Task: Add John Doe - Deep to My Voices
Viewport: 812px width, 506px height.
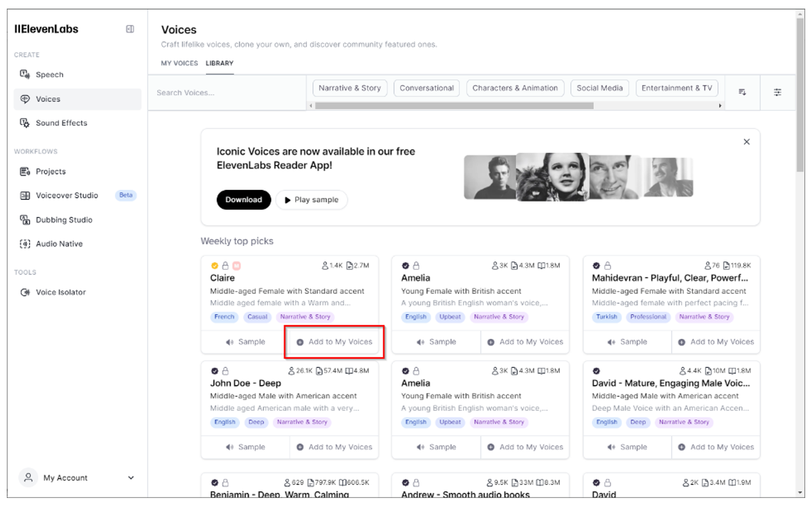Action: click(x=334, y=447)
